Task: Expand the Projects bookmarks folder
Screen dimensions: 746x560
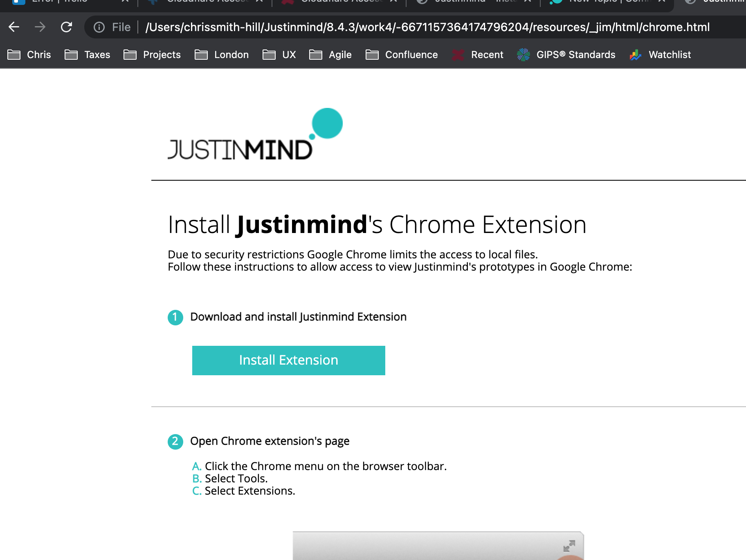Action: (x=152, y=55)
